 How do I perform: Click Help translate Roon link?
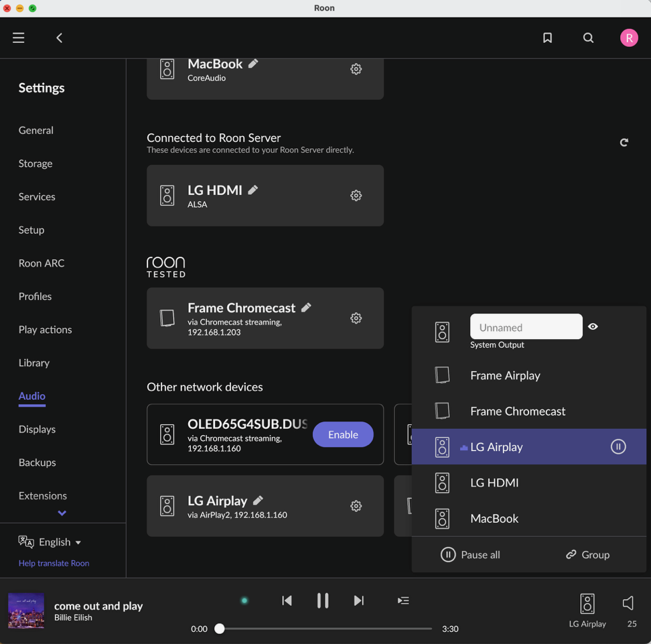pos(54,563)
